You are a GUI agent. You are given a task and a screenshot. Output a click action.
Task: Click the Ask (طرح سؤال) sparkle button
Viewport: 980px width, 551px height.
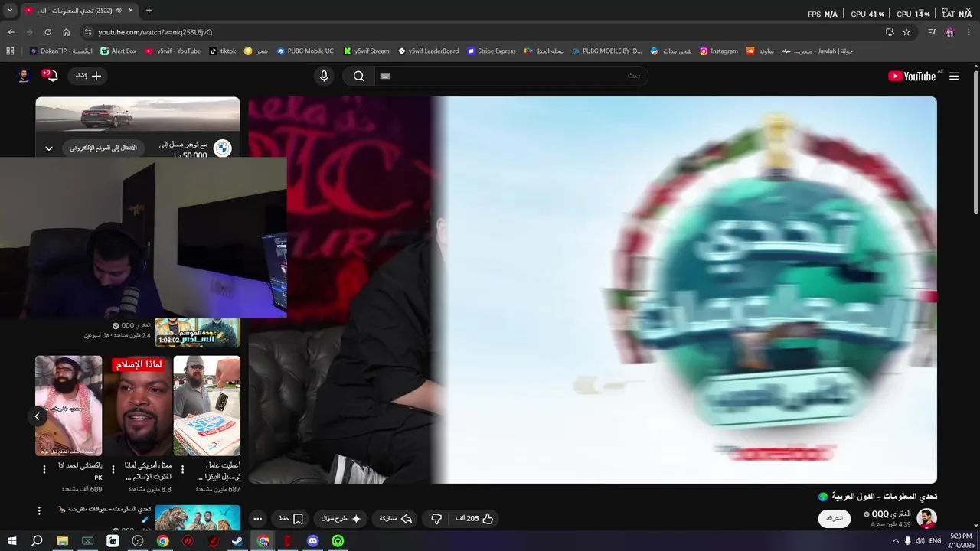(x=341, y=519)
